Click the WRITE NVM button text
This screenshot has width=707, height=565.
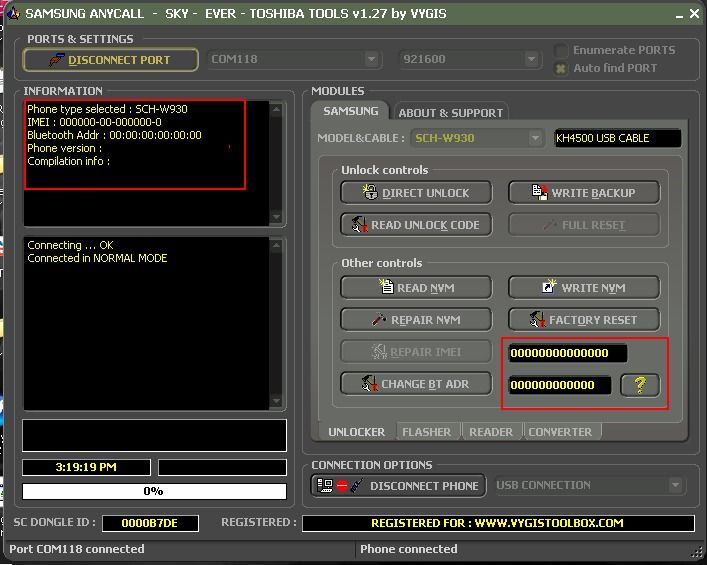pos(593,288)
